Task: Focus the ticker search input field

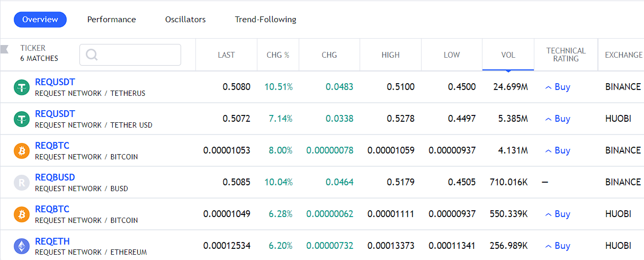Action: [x=138, y=55]
